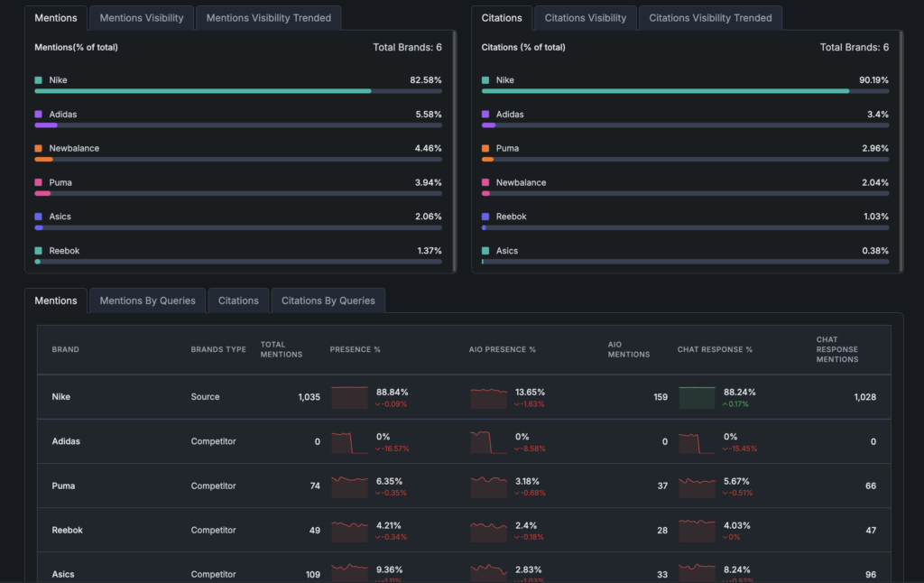Click Nike's green Chat Response % sparkline
The width and height of the screenshot is (924, 583).
[697, 397]
